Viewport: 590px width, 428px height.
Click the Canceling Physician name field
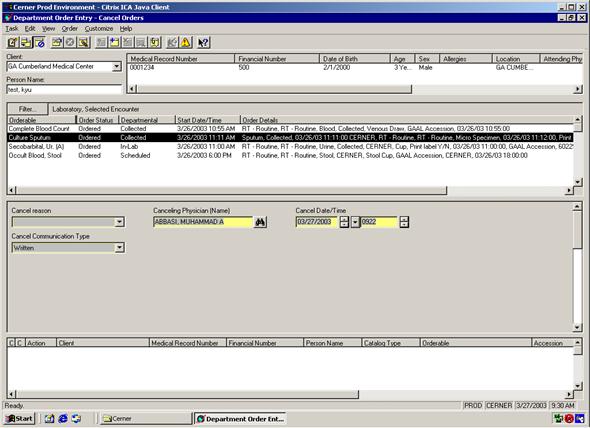coord(203,222)
